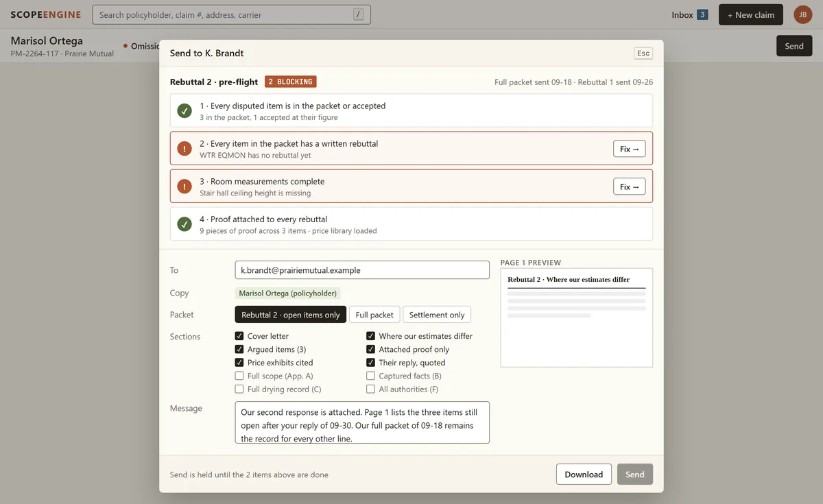Close the dialog with Esc button
The height and width of the screenshot is (504, 823).
click(643, 53)
